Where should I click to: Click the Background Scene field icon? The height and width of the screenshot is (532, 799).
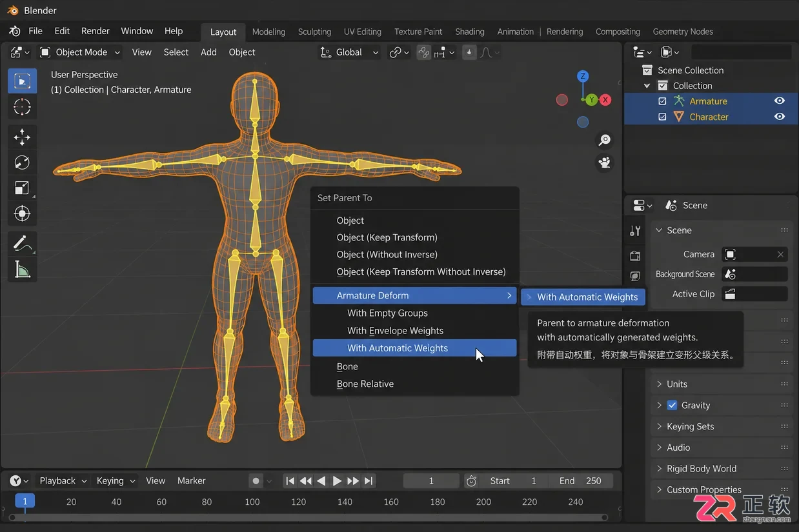pyautogui.click(x=730, y=274)
